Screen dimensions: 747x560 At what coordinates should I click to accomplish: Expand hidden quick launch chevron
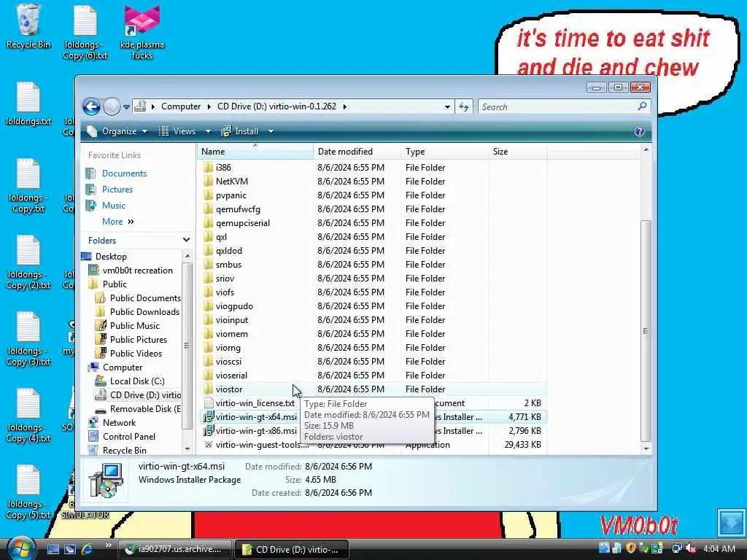pyautogui.click(x=108, y=545)
